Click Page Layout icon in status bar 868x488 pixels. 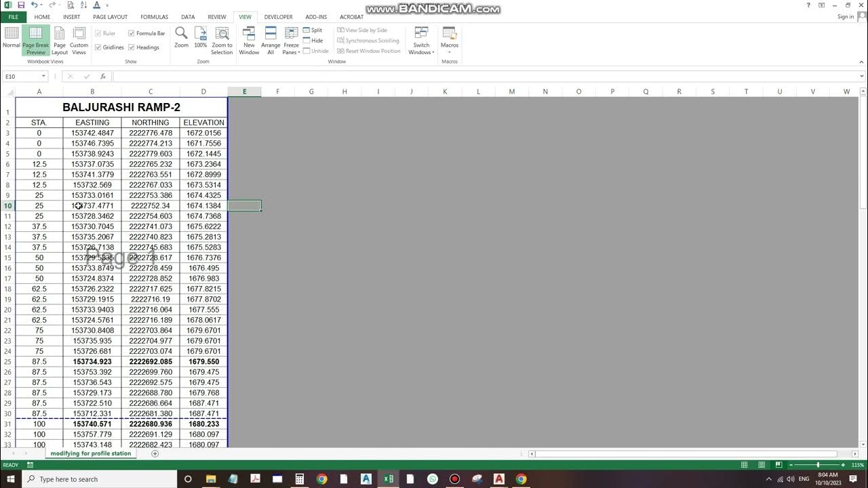(762, 465)
